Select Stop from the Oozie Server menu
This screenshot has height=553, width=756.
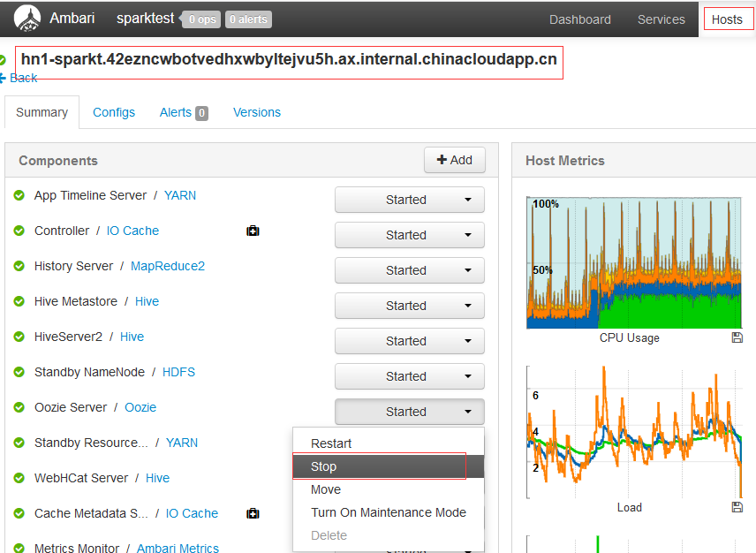click(x=324, y=466)
